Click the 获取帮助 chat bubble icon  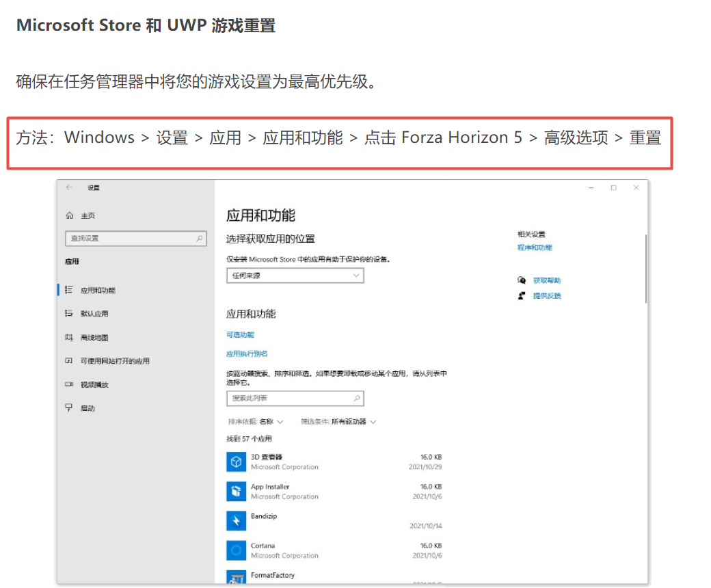point(522,280)
